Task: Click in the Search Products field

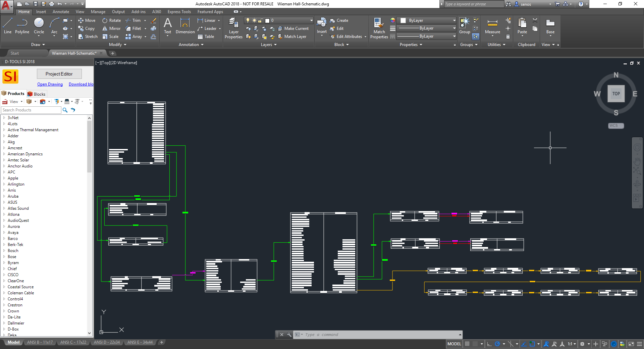Action: pyautogui.click(x=31, y=110)
